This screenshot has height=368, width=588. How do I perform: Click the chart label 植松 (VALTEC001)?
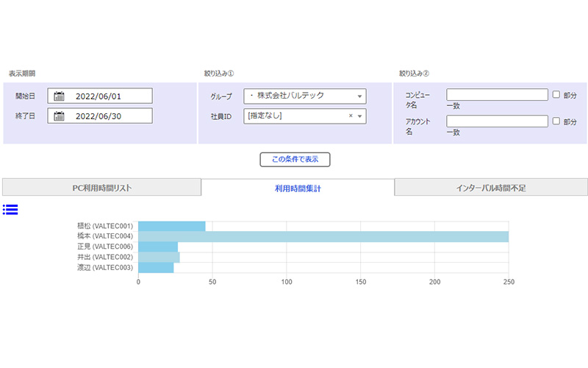(x=105, y=226)
